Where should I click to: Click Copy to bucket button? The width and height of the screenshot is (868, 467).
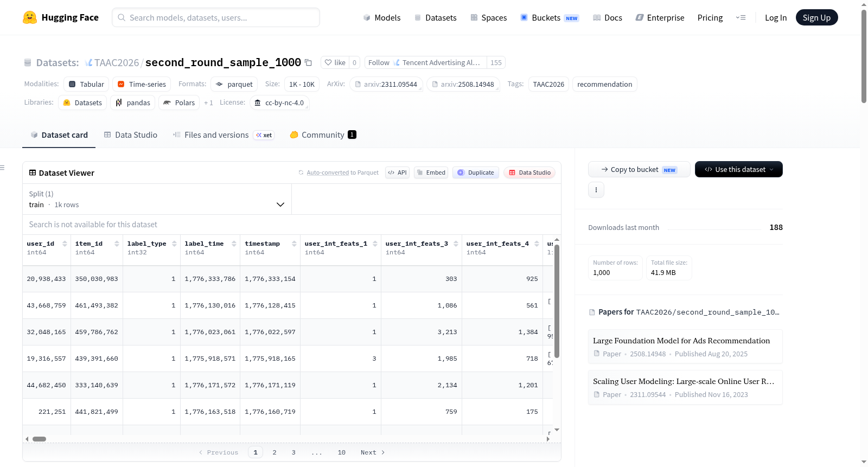(x=639, y=169)
